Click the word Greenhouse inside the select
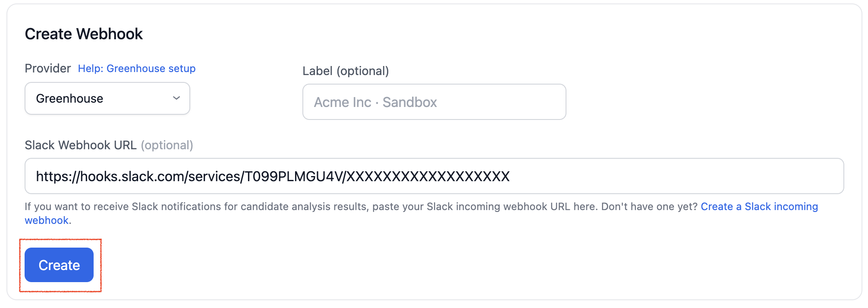Screen dimensions: 868x308 pos(69,99)
